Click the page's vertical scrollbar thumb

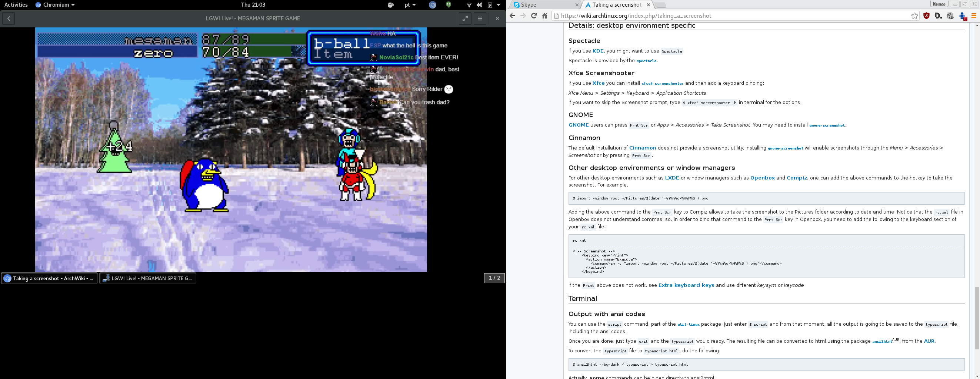977,319
